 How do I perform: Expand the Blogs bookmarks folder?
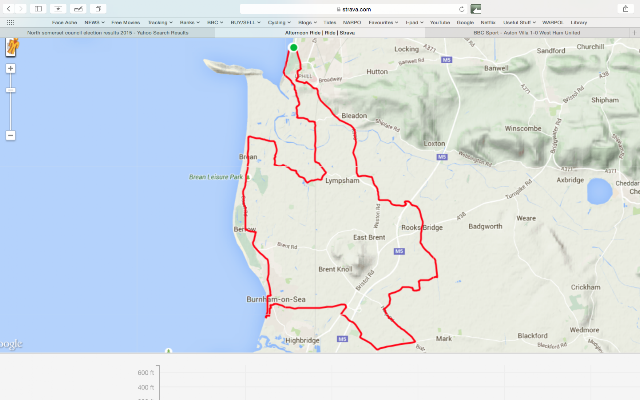click(307, 22)
